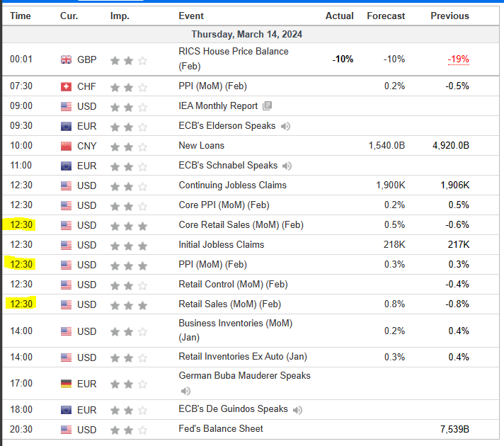Open the Business Inventories (MoM) event
Viewport: 504px width, 446px height.
(235, 323)
